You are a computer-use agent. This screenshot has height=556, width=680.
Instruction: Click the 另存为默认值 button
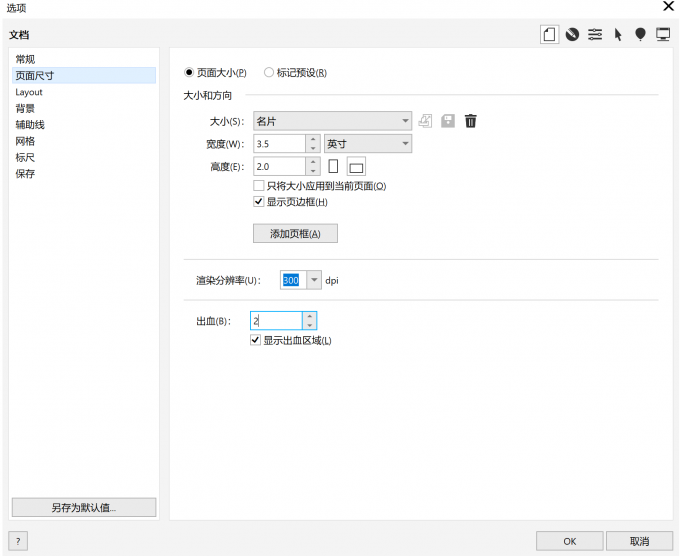click(84, 507)
